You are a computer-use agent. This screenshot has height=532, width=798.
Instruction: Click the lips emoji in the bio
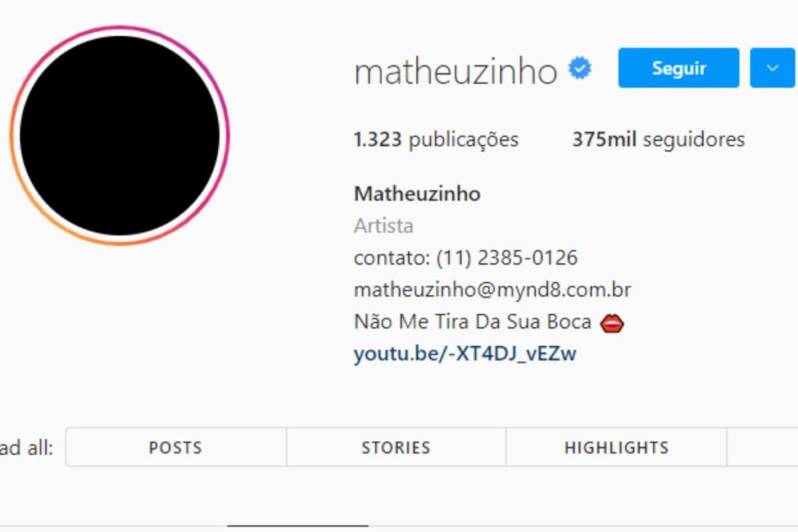(612, 323)
